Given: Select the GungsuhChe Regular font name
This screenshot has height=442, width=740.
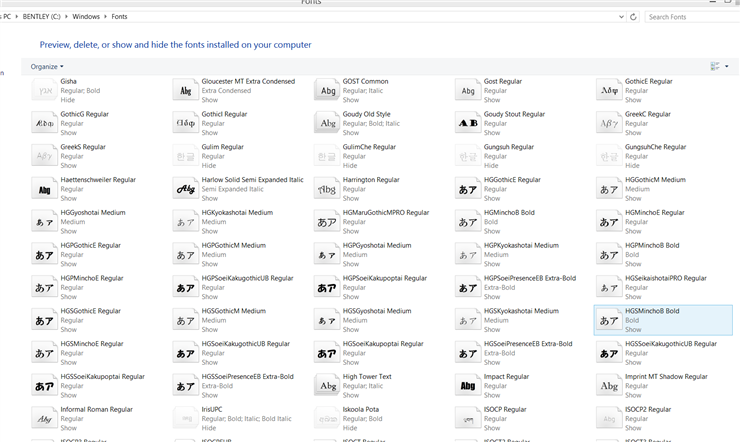Looking at the screenshot, I should [655, 147].
